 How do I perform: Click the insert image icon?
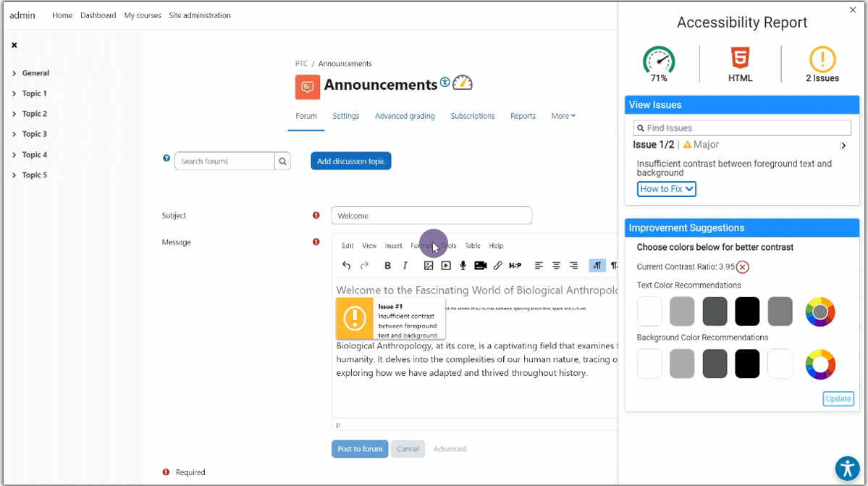click(x=429, y=266)
